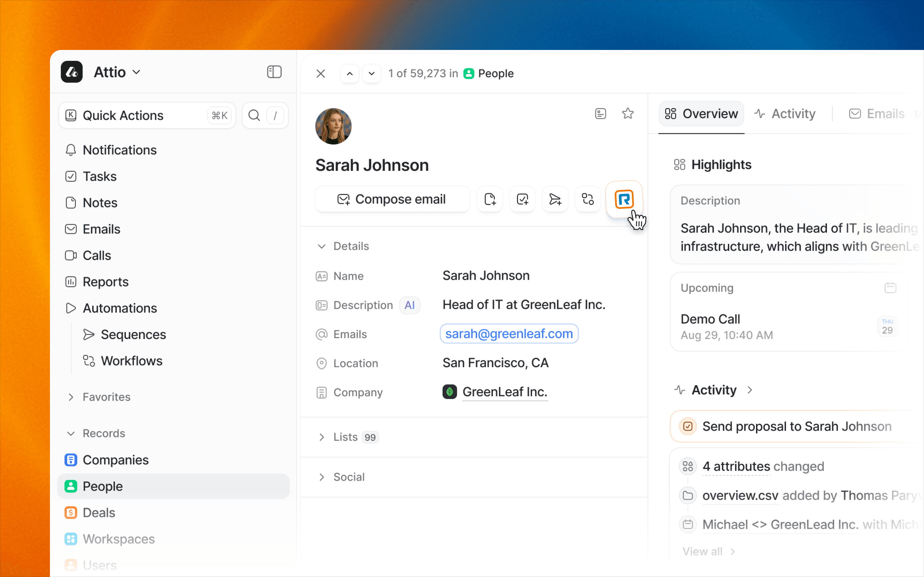Check the Send proposal task checkbox

pos(688,426)
